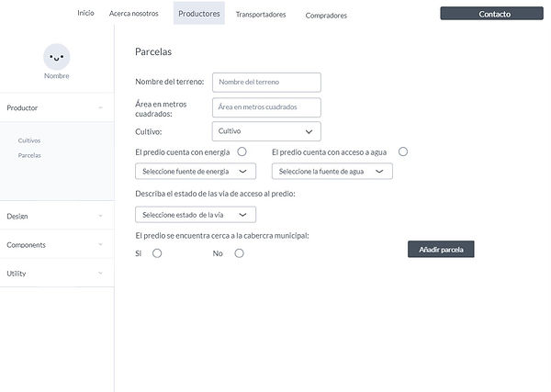
Task: Focus the Nombre del terreno field
Action: point(266,83)
